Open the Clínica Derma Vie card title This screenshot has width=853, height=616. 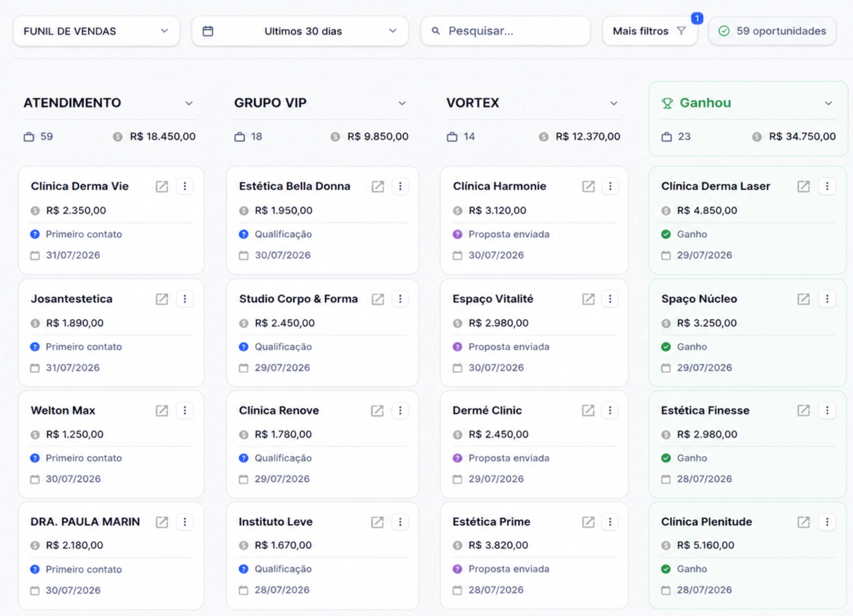point(80,186)
